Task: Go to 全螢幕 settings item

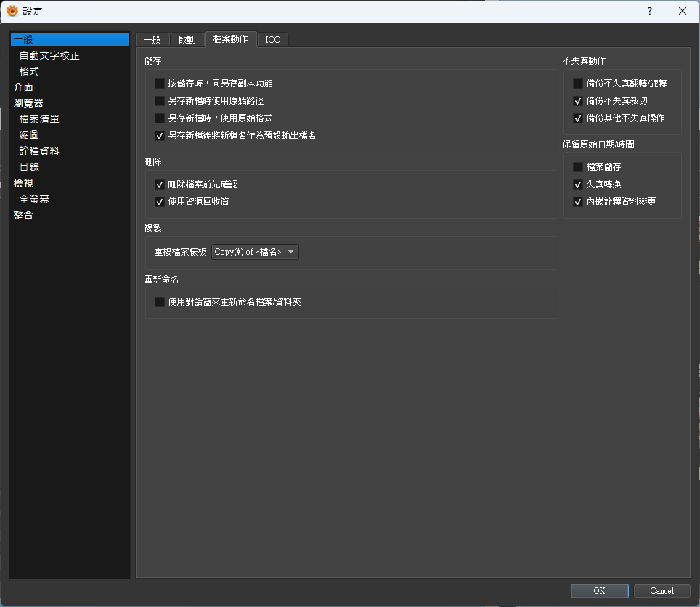Action: pyautogui.click(x=34, y=199)
